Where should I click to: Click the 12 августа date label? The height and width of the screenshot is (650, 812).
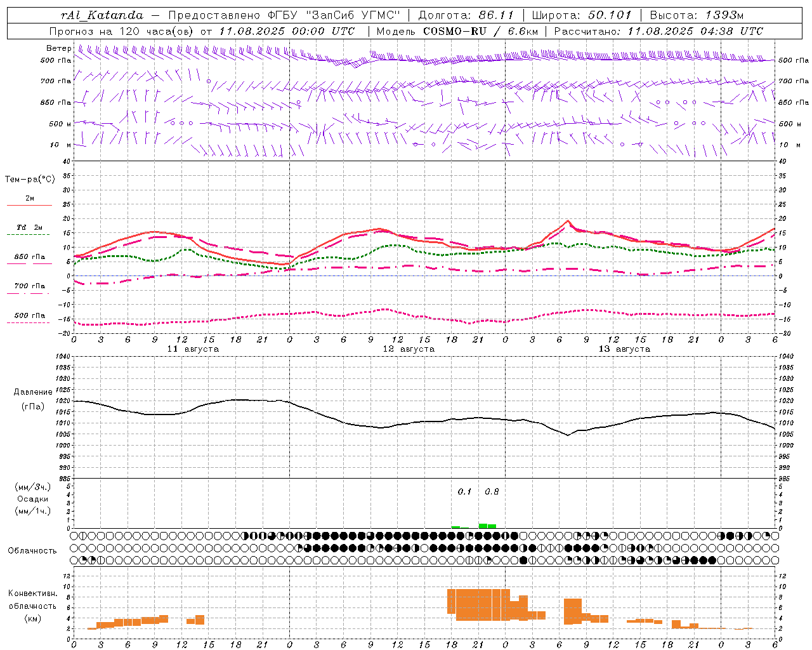pos(409,349)
